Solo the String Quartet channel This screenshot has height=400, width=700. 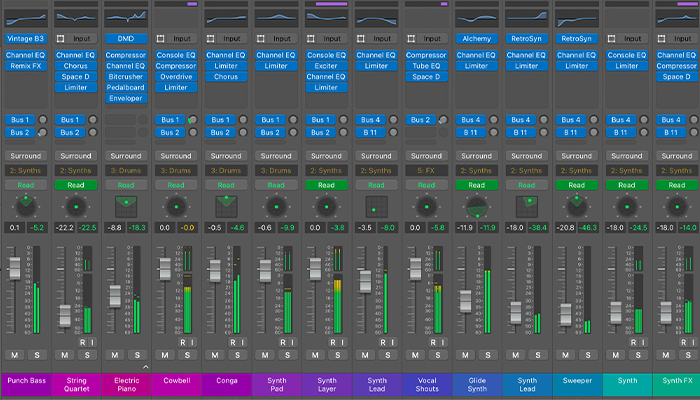[x=87, y=355]
